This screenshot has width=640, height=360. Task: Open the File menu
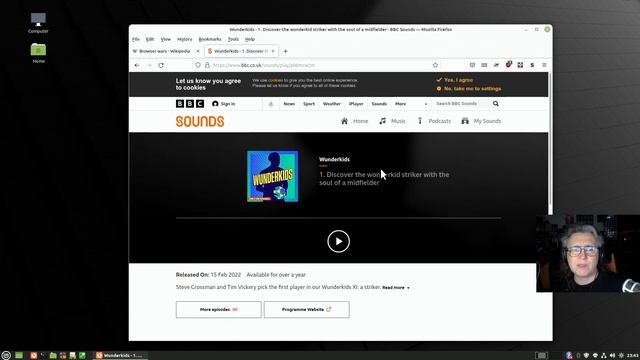(x=136, y=39)
